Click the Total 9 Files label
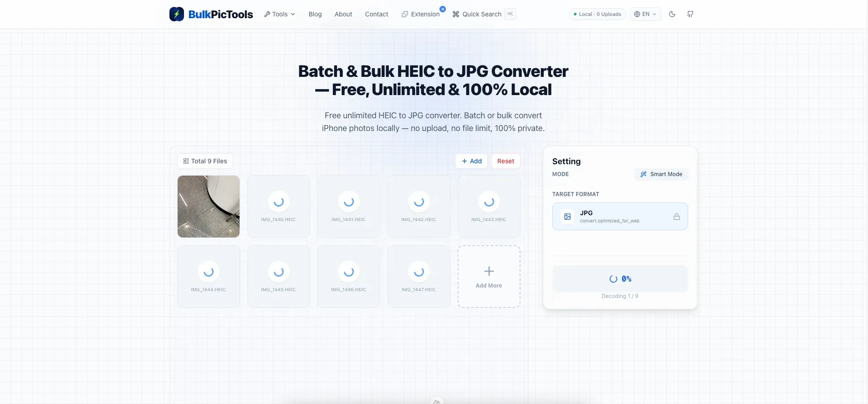868x404 pixels. (x=205, y=161)
